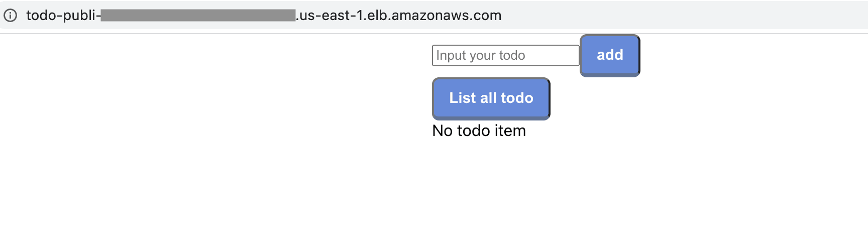The height and width of the screenshot is (251, 868).
Task: Click the greyed-out redacted section of the URL
Action: pos(198,16)
